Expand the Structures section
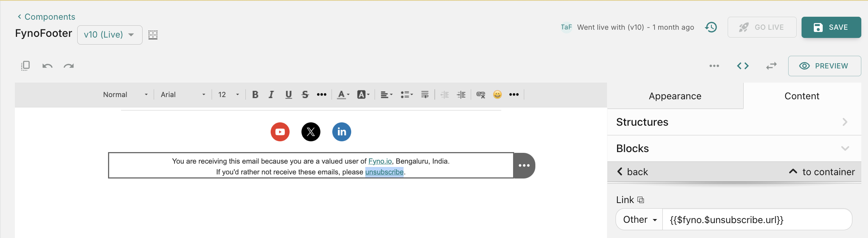 point(734,122)
